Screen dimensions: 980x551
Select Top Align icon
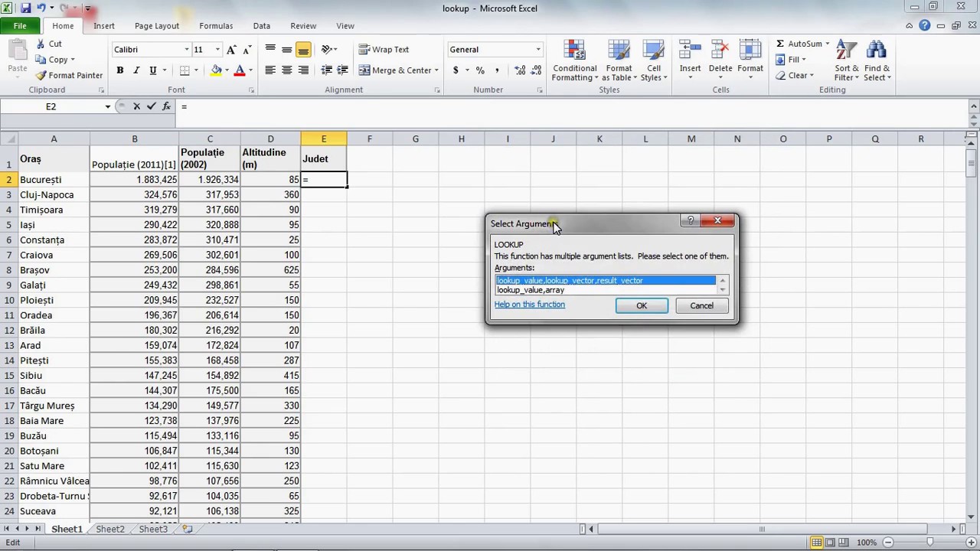pos(270,50)
